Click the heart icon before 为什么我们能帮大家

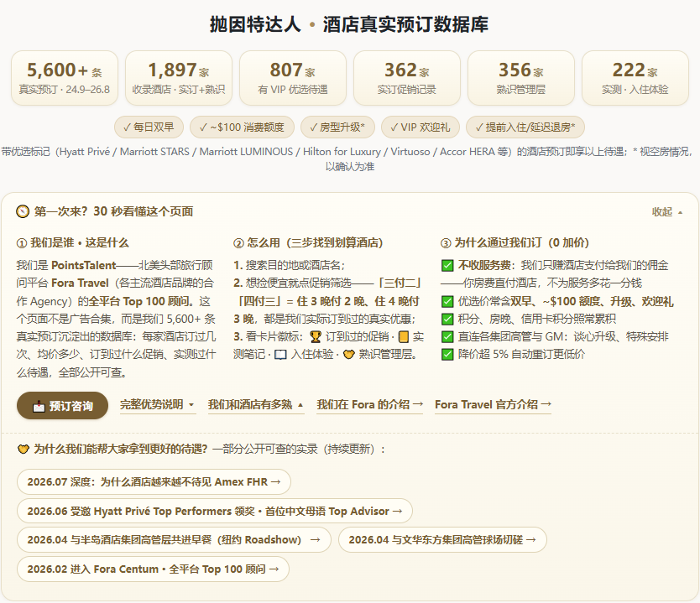[24, 450]
